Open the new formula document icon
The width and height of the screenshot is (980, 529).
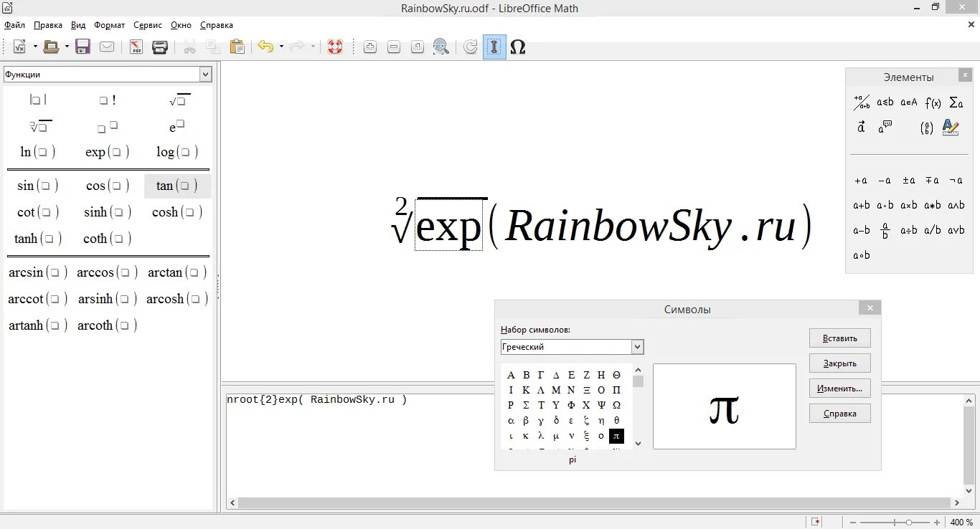19,47
